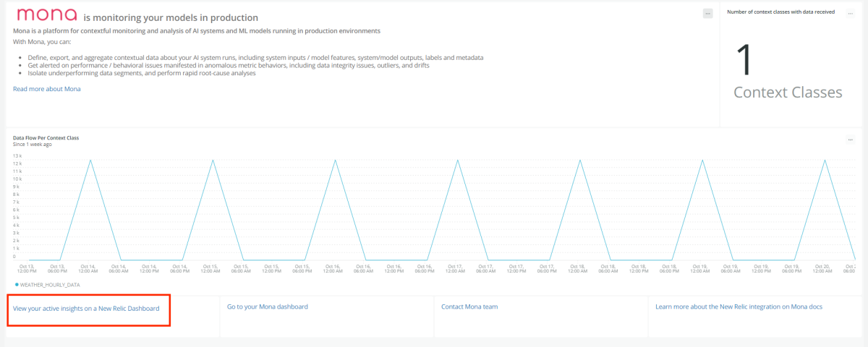Click the chart peak near Oct 17, 12:00 AM
The height and width of the screenshot is (347, 868).
coord(458,160)
